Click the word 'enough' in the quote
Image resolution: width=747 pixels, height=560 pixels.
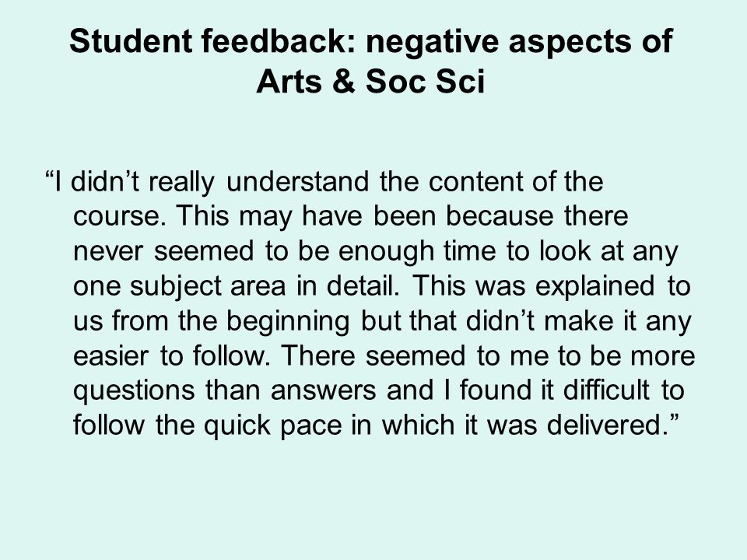[387, 252]
